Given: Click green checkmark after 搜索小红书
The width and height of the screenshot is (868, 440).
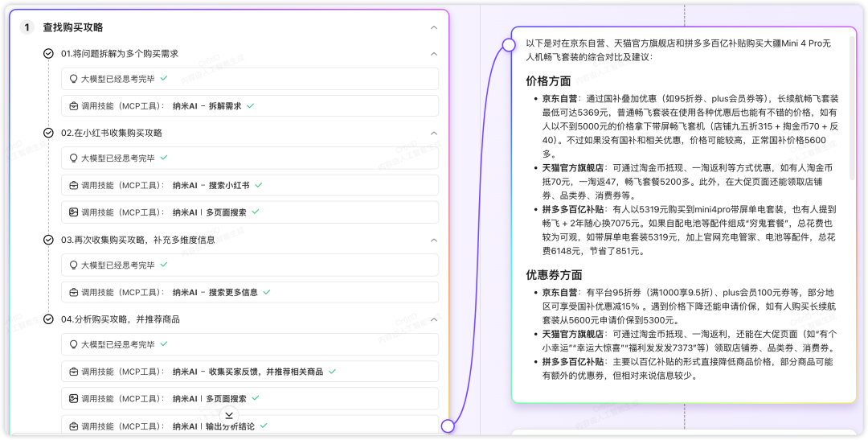Looking at the screenshot, I should (259, 184).
